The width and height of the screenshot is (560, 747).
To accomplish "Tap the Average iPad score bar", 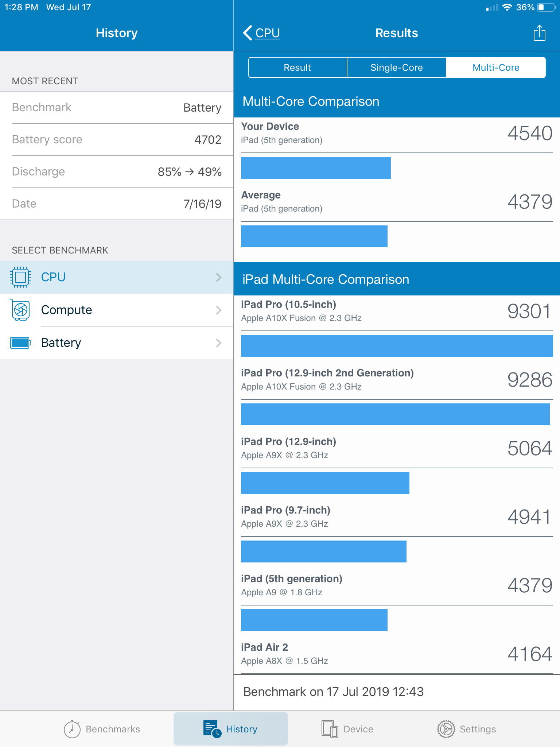I will tap(314, 236).
